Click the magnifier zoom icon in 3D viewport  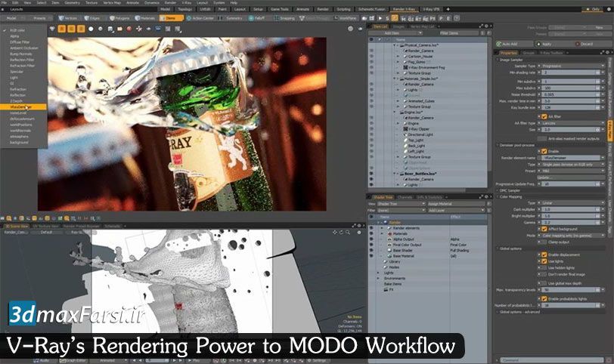(x=348, y=233)
